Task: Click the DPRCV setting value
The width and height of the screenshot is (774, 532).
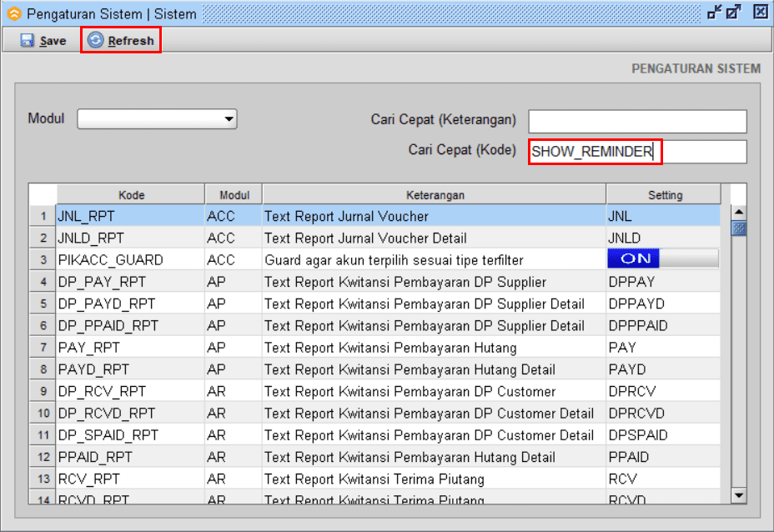Action: click(632, 391)
